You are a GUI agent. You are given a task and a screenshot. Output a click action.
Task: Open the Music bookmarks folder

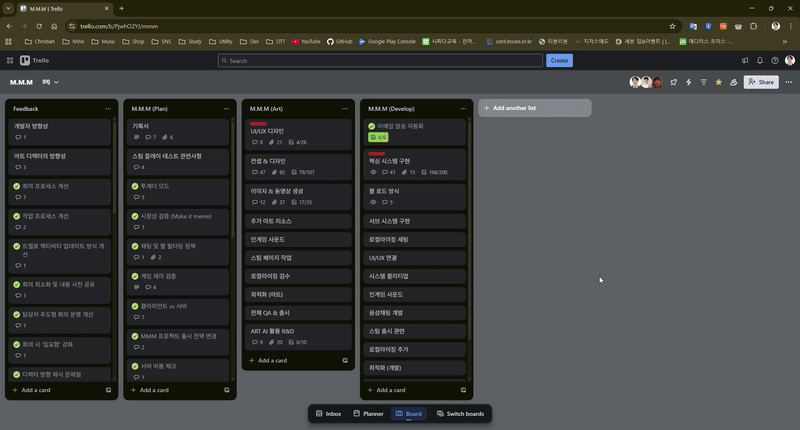[x=103, y=42]
